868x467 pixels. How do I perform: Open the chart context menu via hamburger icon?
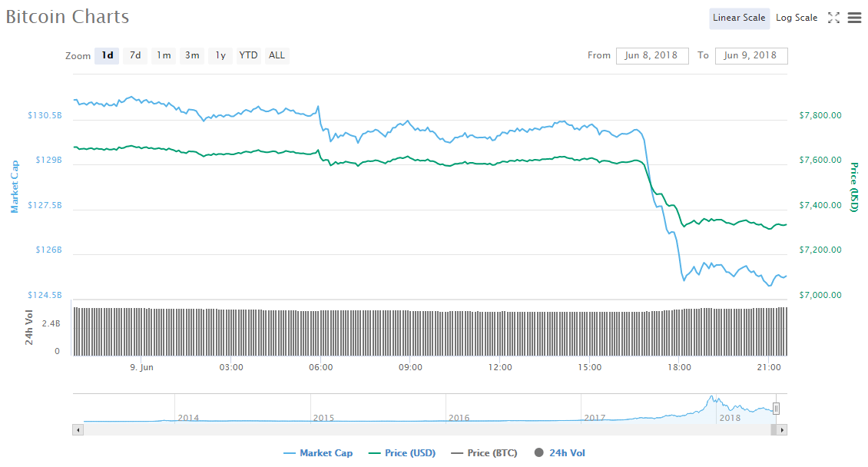(x=854, y=18)
